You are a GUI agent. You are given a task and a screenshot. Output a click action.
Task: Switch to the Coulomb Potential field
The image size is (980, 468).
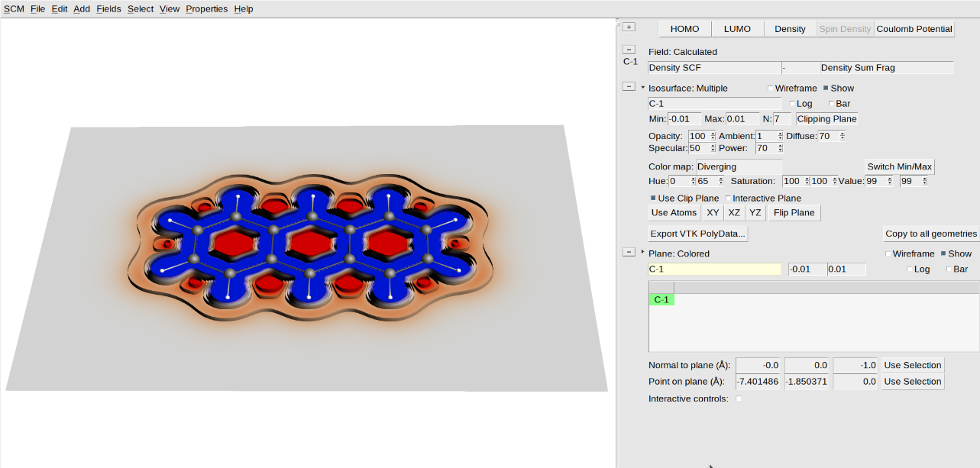click(914, 28)
